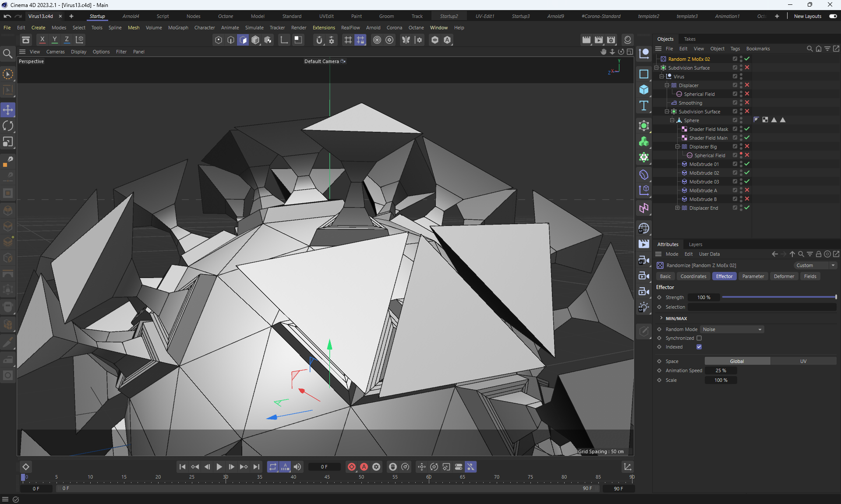The height and width of the screenshot is (504, 841).
Task: Expand the MIN/MAX section
Action: point(661,318)
